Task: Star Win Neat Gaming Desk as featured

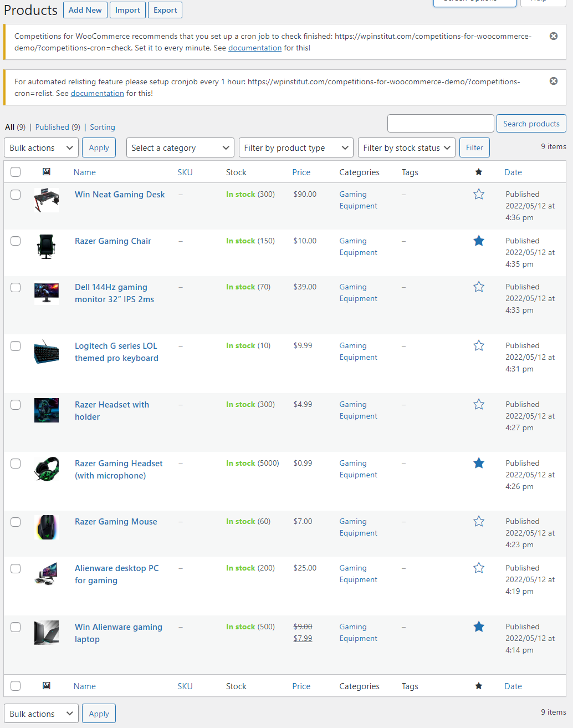Action: tap(478, 194)
